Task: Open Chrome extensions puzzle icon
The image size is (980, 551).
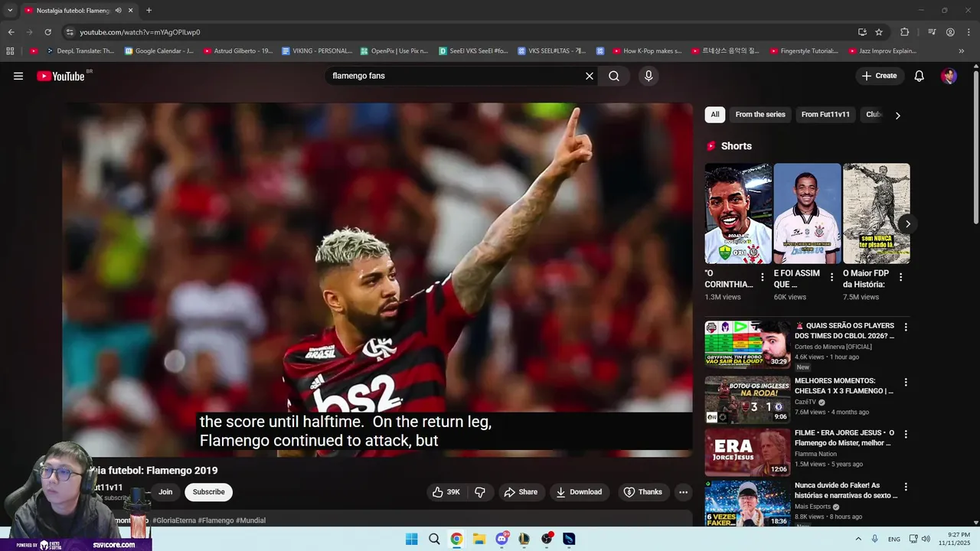Action: pyautogui.click(x=904, y=32)
